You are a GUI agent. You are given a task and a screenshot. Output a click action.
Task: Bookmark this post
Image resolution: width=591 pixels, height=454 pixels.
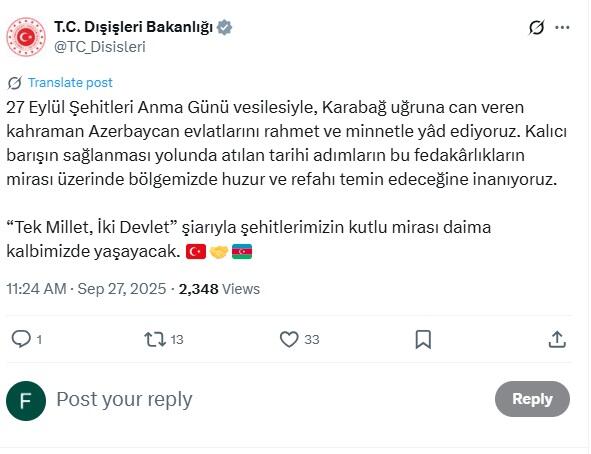click(x=423, y=339)
